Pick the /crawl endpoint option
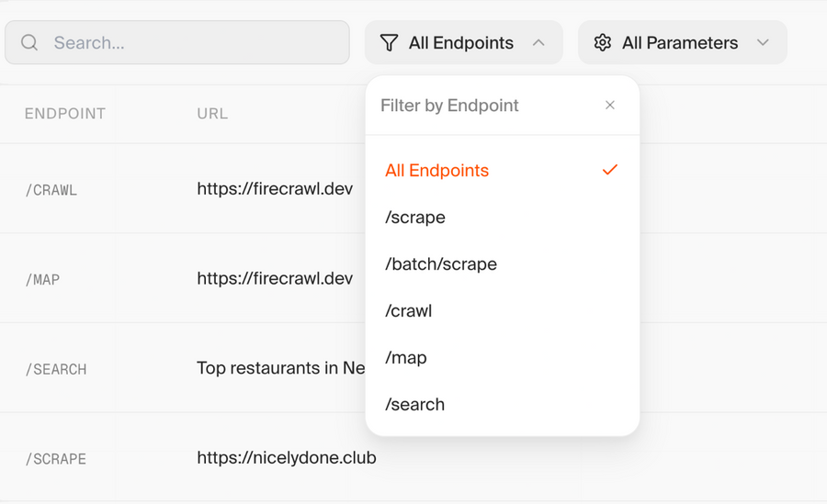The image size is (827, 504). (409, 311)
